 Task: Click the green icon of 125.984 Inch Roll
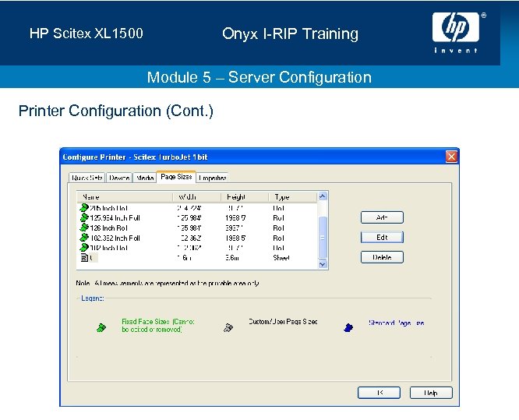point(84,217)
